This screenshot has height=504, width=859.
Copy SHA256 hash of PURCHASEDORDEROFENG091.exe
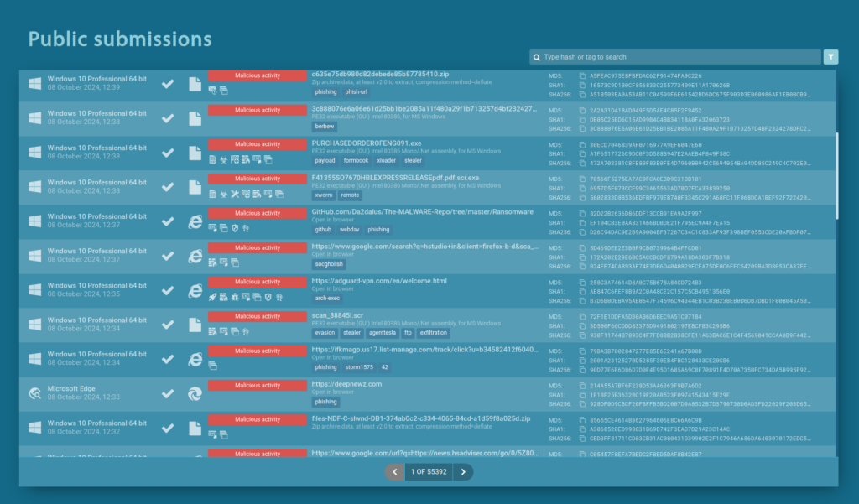[582, 164]
